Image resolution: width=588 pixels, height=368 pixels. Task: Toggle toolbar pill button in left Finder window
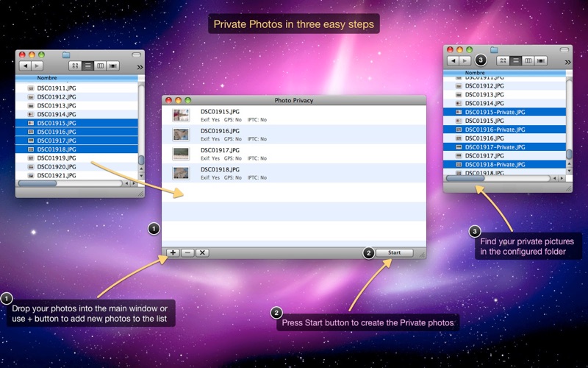click(x=135, y=54)
